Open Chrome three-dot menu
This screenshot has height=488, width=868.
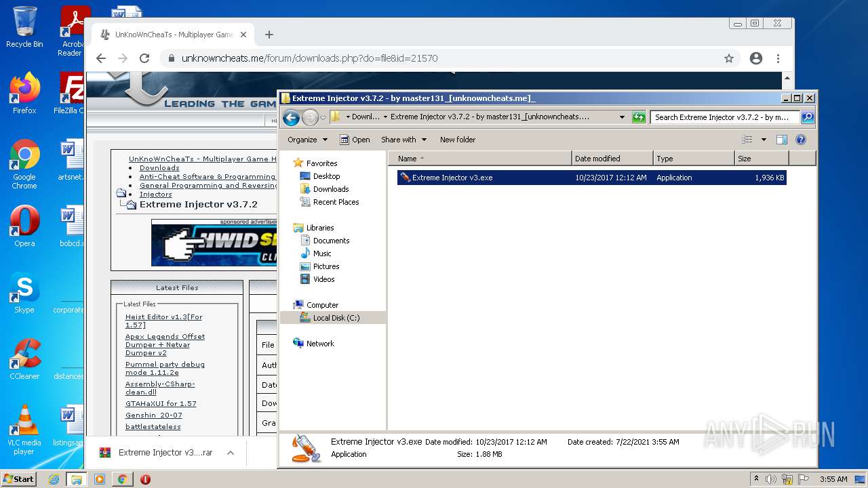(x=778, y=58)
